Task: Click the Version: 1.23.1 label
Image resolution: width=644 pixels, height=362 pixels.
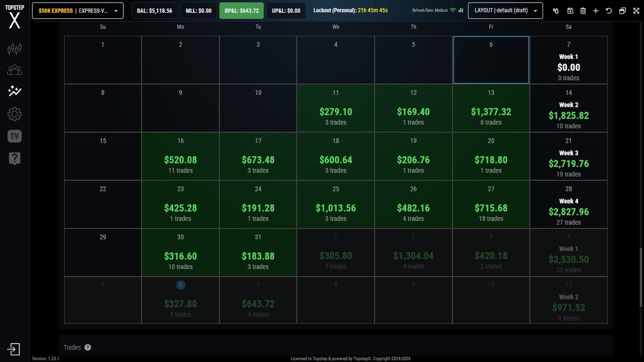Action: pyautogui.click(x=46, y=358)
